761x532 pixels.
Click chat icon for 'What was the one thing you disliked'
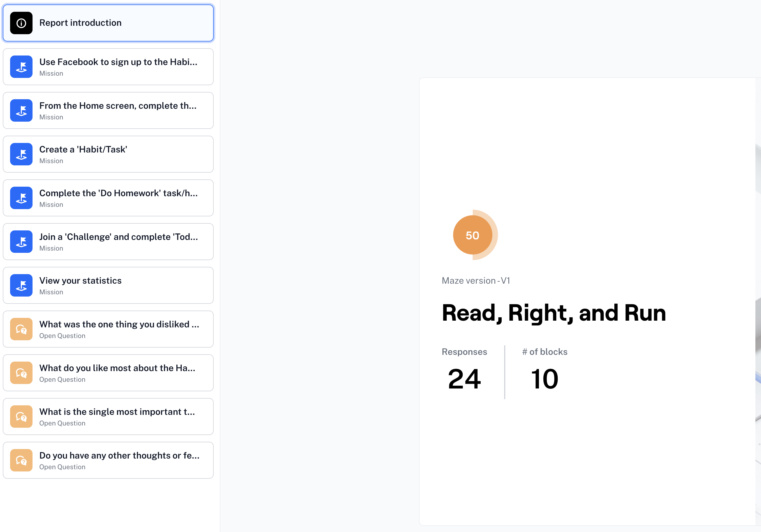21,329
